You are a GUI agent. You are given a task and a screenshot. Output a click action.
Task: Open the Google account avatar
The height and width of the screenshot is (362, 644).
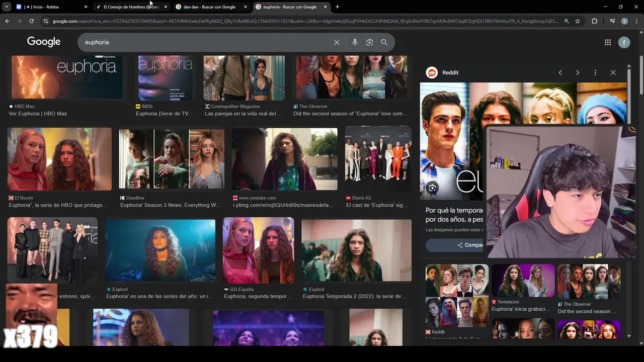[x=624, y=42]
